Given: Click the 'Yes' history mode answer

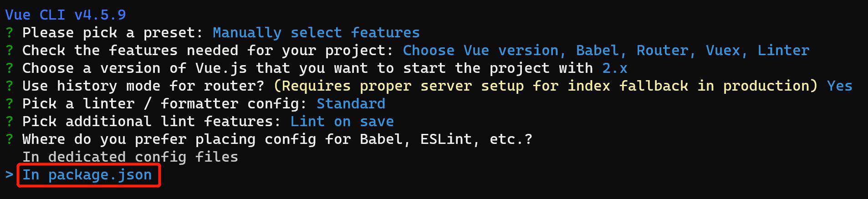Looking at the screenshot, I should click(x=839, y=86).
